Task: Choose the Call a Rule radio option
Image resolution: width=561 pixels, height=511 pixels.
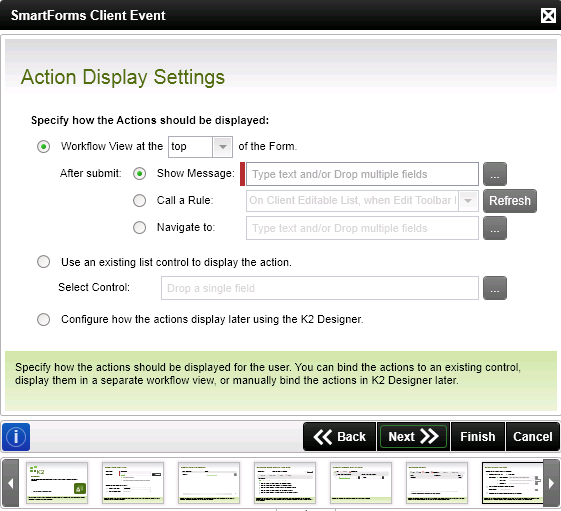Action: pyautogui.click(x=140, y=201)
